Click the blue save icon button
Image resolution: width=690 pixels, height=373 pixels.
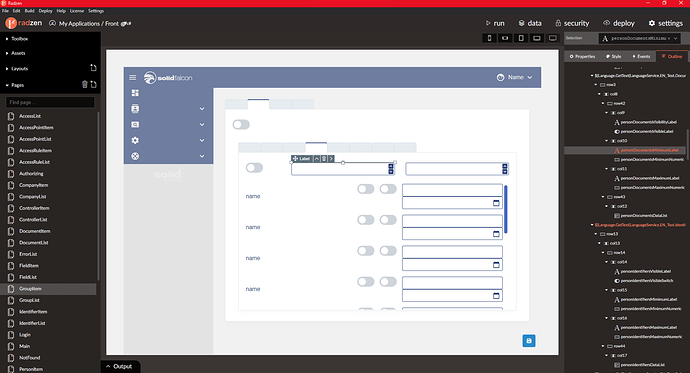(x=529, y=341)
